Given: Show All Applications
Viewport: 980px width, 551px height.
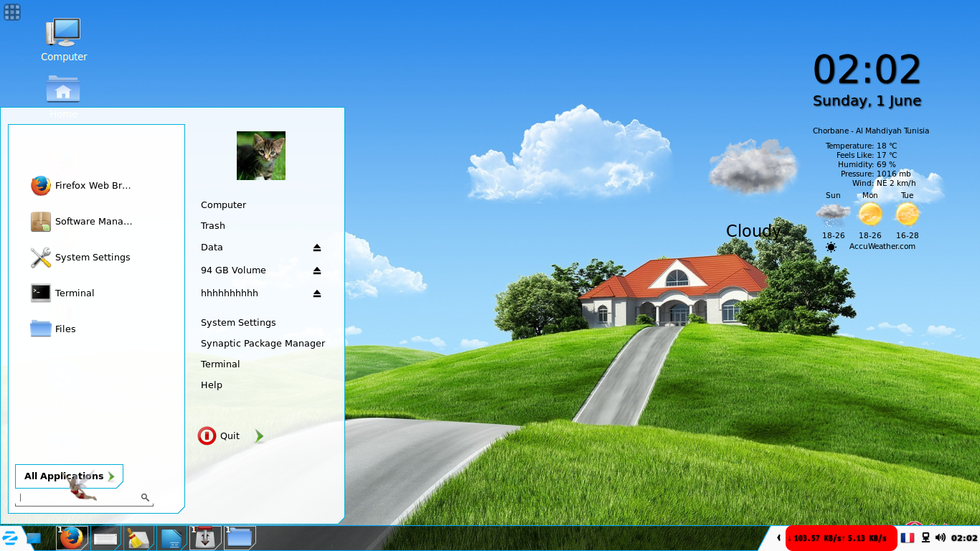Looking at the screenshot, I should [69, 476].
